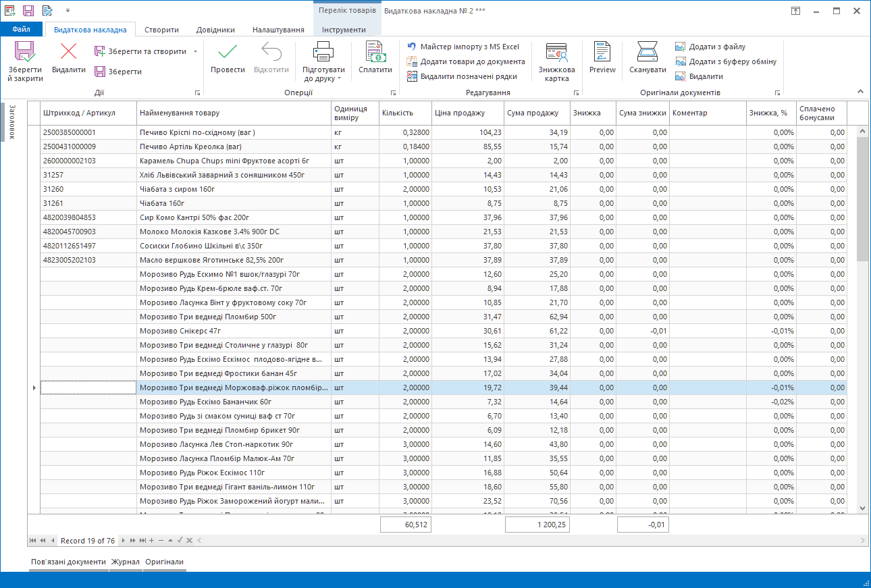871x588 pixels.
Task: Expand the Операції group dialog launcher
Action: 393,92
